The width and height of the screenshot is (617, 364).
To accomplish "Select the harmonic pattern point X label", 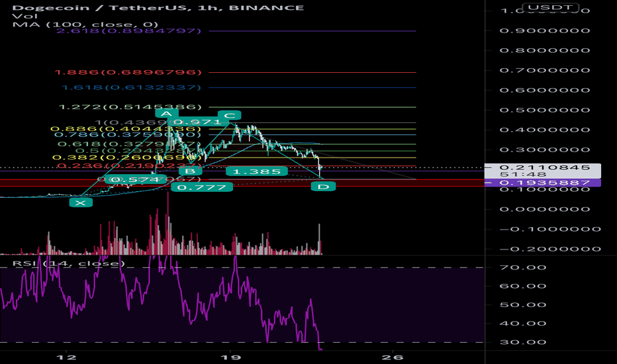I will click(x=81, y=203).
